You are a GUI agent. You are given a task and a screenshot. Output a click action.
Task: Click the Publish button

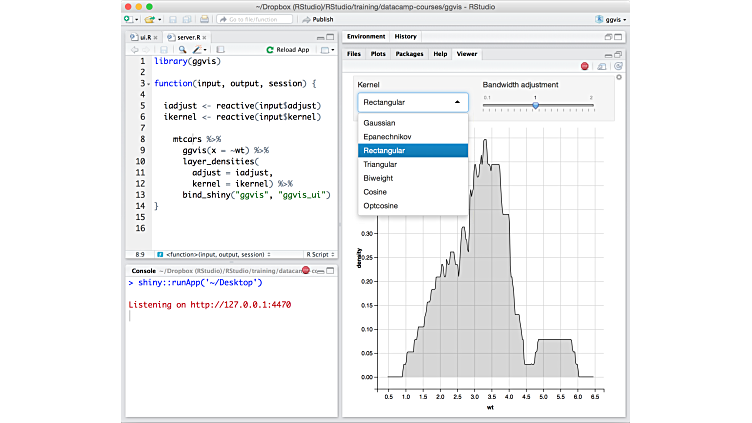tap(318, 19)
